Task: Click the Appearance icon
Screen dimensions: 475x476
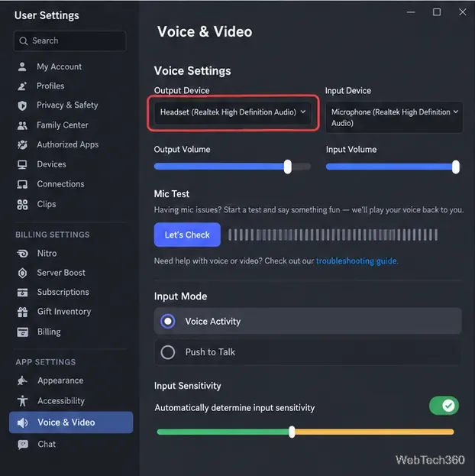Action: click(x=22, y=380)
